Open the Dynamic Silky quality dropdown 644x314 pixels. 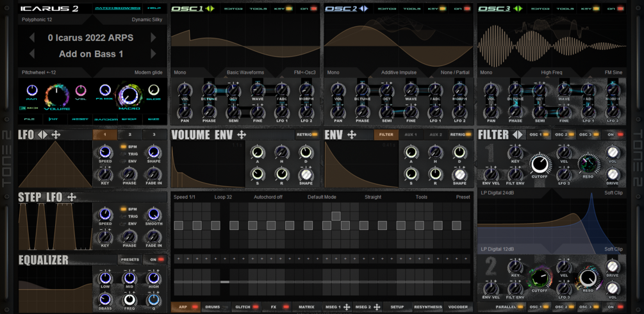click(x=147, y=19)
